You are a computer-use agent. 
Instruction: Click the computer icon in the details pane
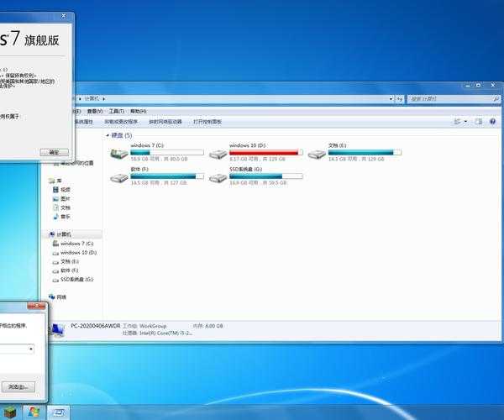tap(57, 330)
